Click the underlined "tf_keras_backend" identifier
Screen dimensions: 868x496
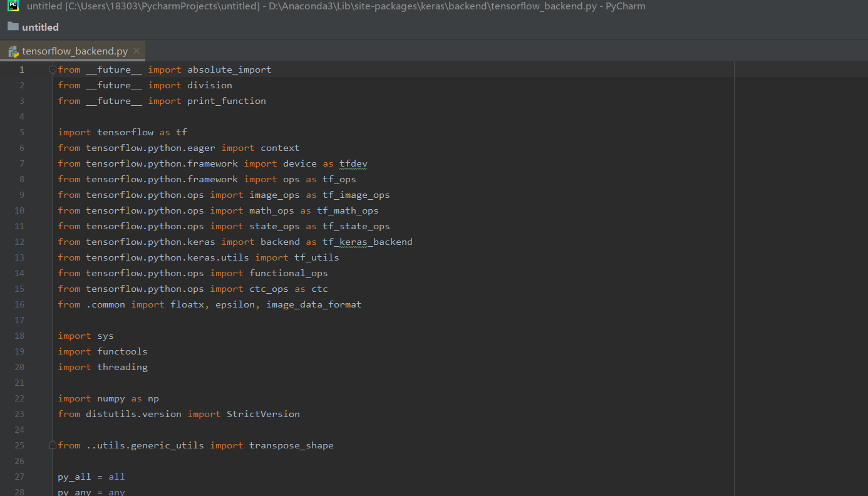pyautogui.click(x=367, y=242)
